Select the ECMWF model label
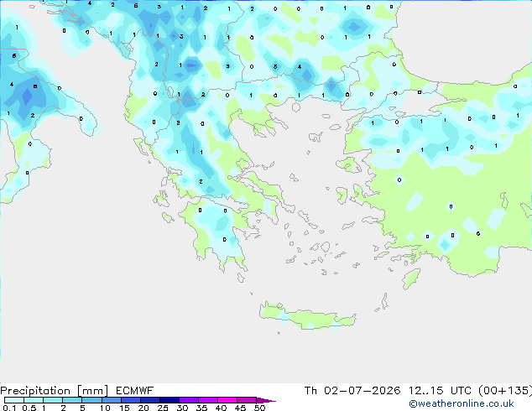Image resolution: width=532 pixels, height=411 pixels. point(135,391)
